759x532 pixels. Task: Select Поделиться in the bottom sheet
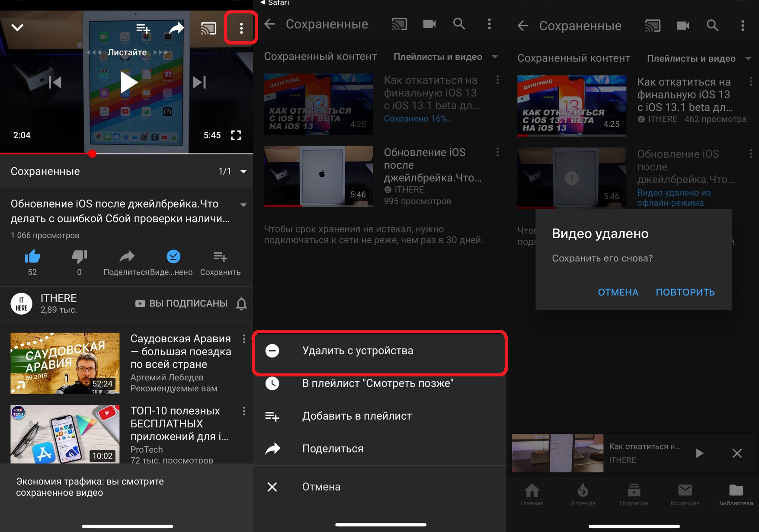coord(379,449)
